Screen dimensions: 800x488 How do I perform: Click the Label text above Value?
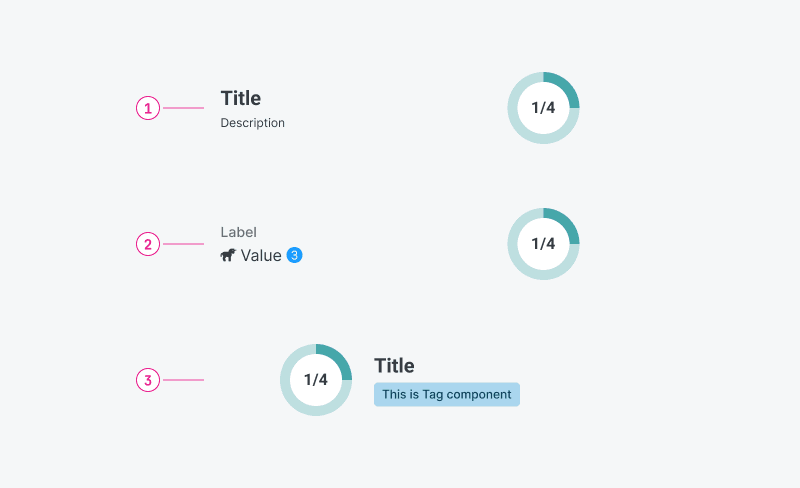coord(239,232)
